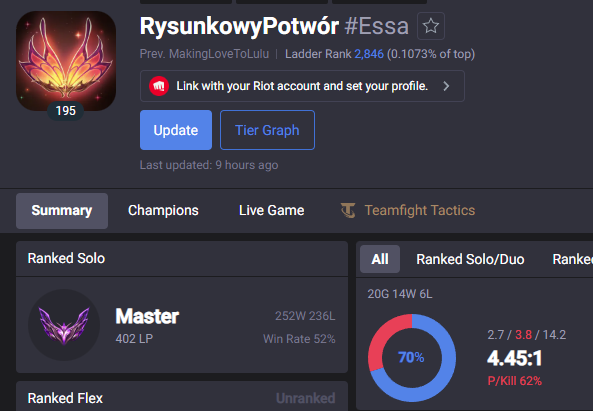Screen dimensions: 593x411
Task: Click the Master tier emblem icon
Action: [x=64, y=325]
